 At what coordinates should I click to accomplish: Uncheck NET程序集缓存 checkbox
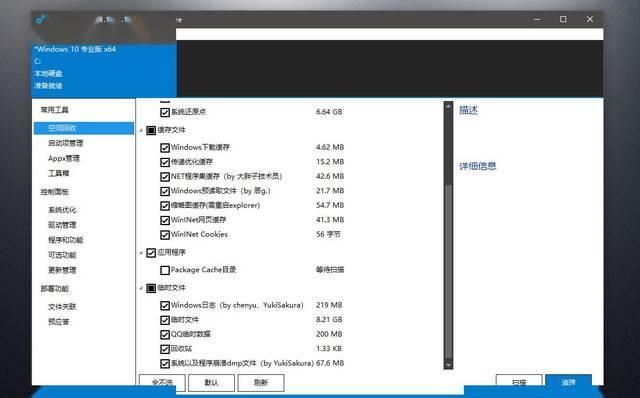[165, 177]
